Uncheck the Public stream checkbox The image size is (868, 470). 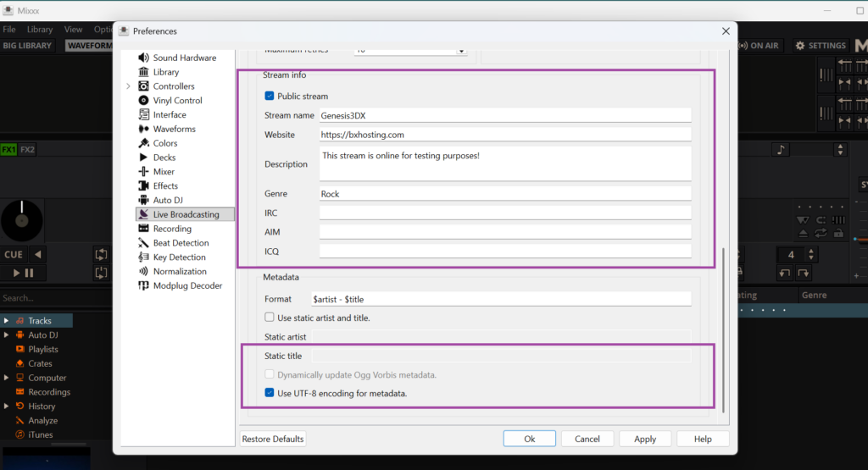(x=270, y=97)
